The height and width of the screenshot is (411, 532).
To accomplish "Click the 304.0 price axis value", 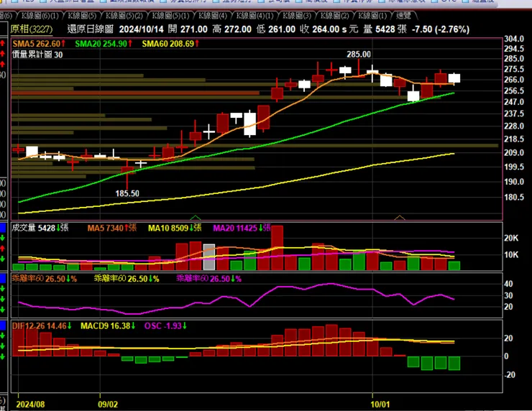I will pos(514,39).
